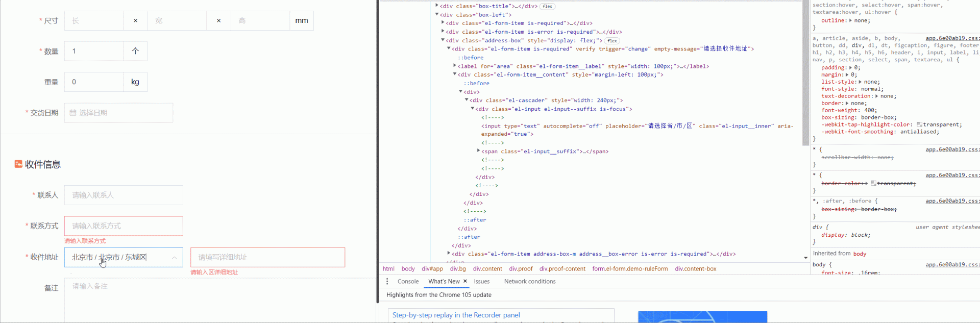This screenshot has height=323, width=980.
Task: Click the body link after Inherited from
Action: [x=860, y=254]
